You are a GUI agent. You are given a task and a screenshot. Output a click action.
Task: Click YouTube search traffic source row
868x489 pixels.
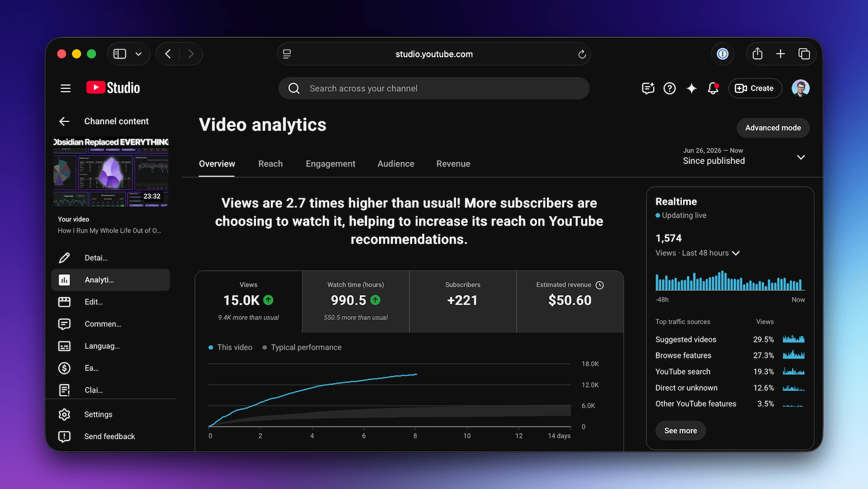(730, 372)
